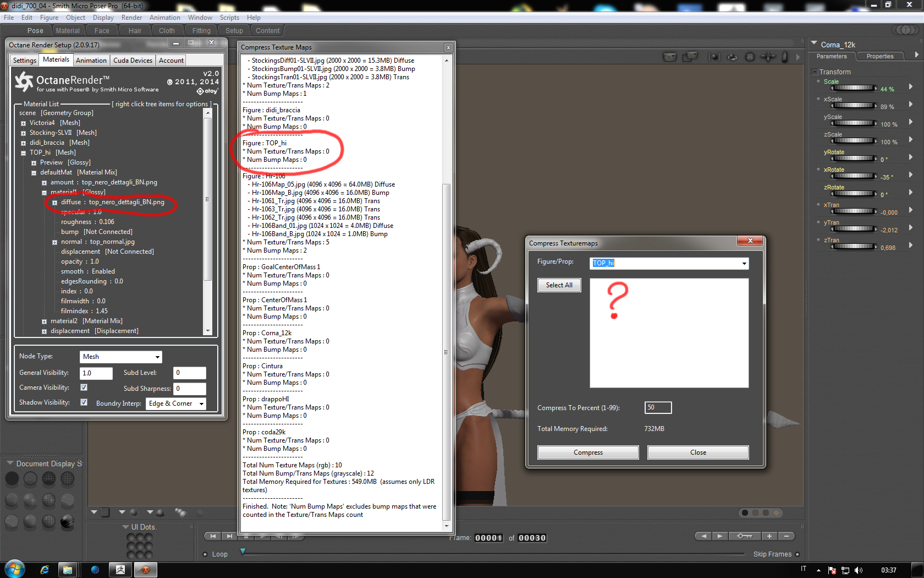The height and width of the screenshot is (578, 924).
Task: Open the Animation tab in Octane setup
Action: 91,61
